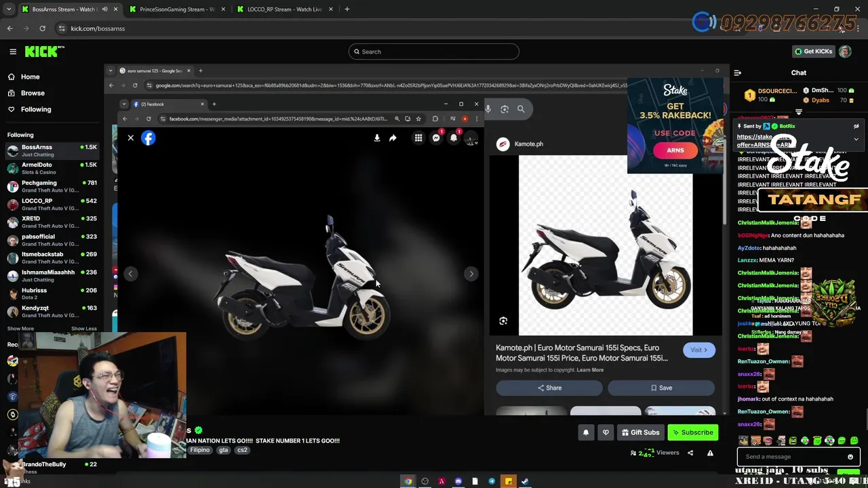Close the Facebook media viewer with X

click(x=131, y=138)
